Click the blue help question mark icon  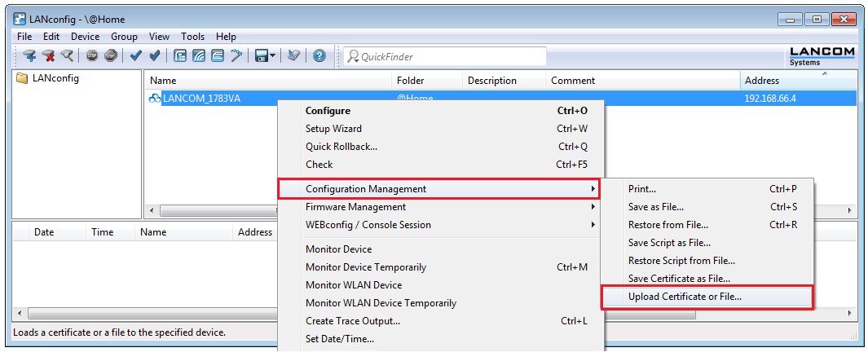pyautogui.click(x=319, y=56)
